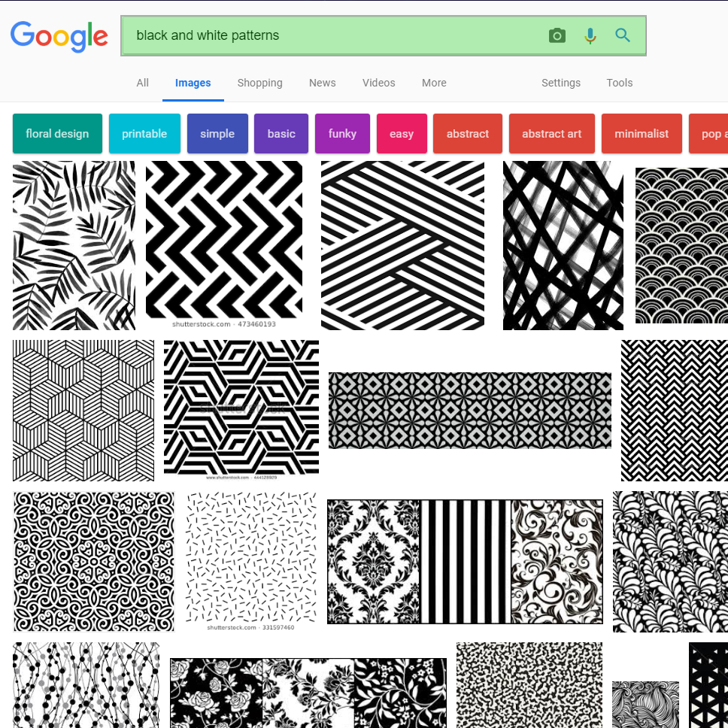The height and width of the screenshot is (728, 728).
Task: Open the black-and-white vertical stripes image
Action: (466, 562)
